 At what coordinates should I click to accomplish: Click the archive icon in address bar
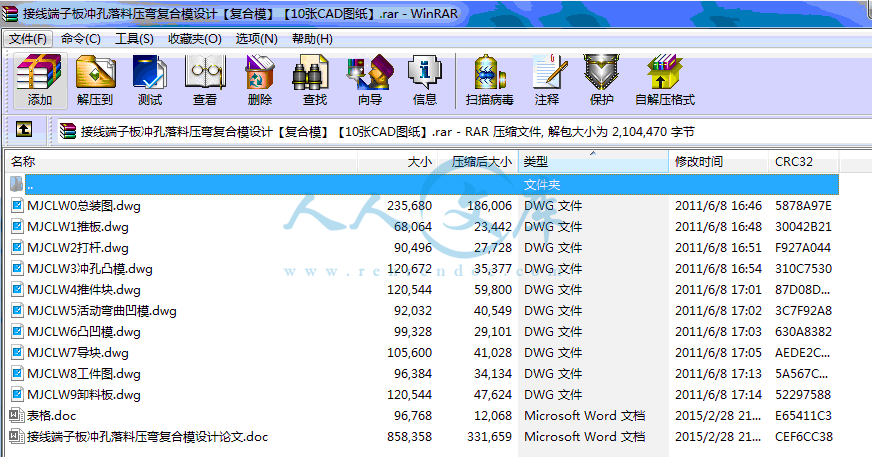pos(67,131)
